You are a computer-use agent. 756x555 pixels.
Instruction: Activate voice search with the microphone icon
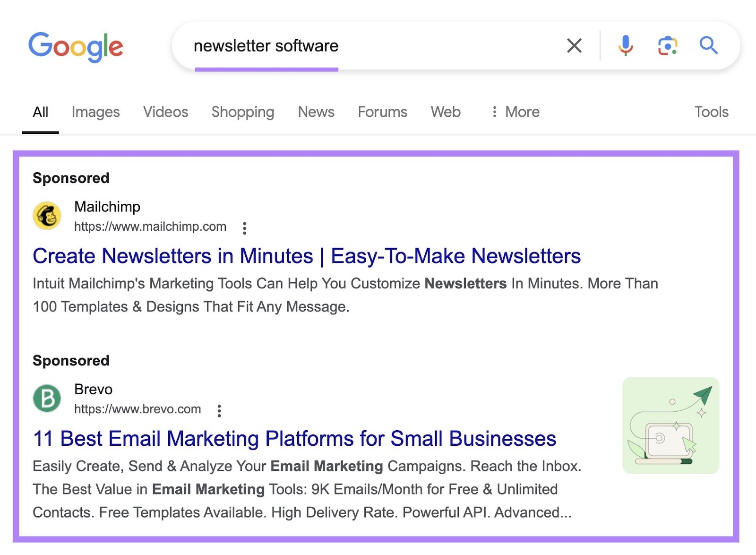click(x=625, y=46)
